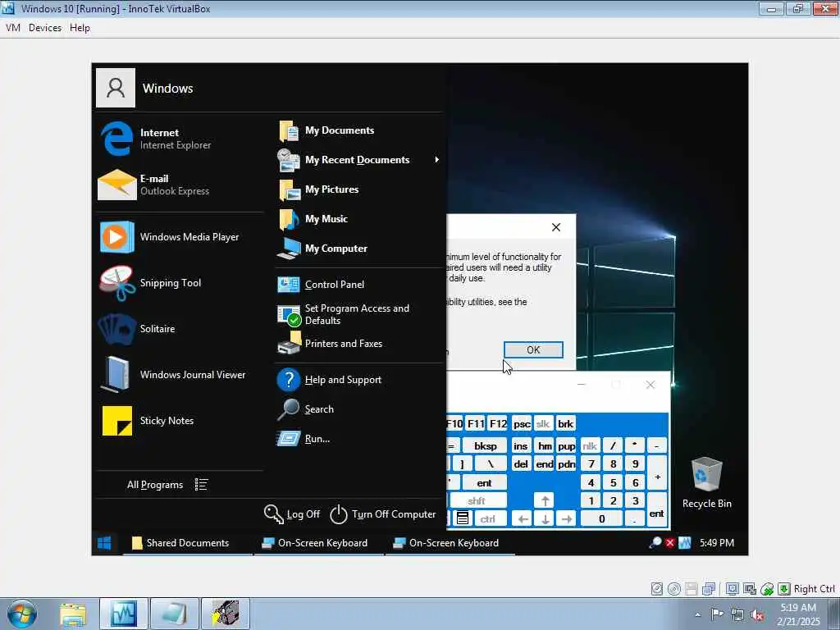
Task: Click the right arrow key
Action: (x=566, y=519)
